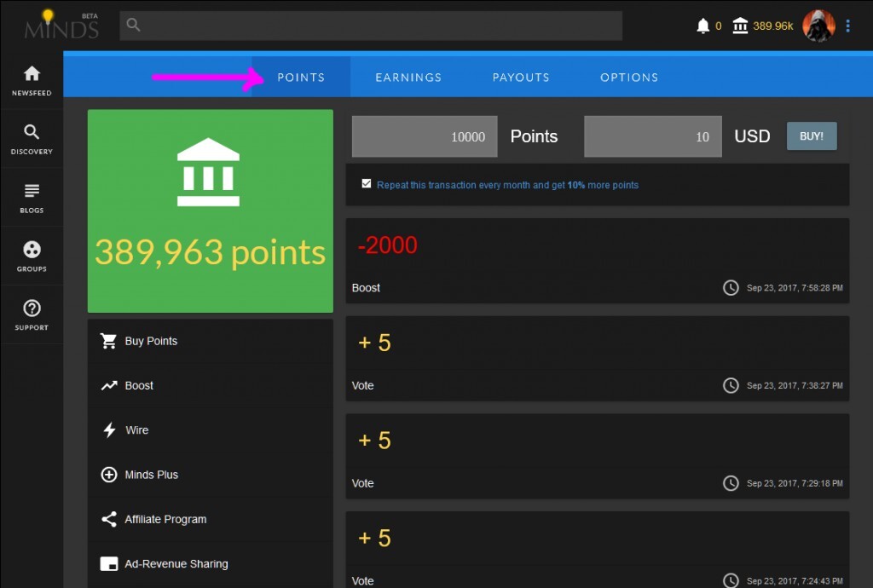The width and height of the screenshot is (873, 588).
Task: Switch to the Payouts tab
Action: [x=521, y=78]
